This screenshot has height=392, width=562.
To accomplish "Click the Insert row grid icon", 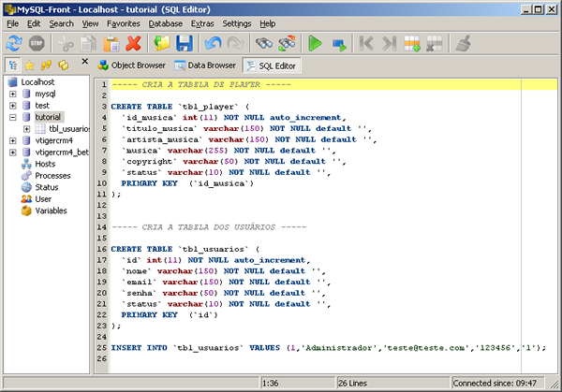I will [412, 43].
